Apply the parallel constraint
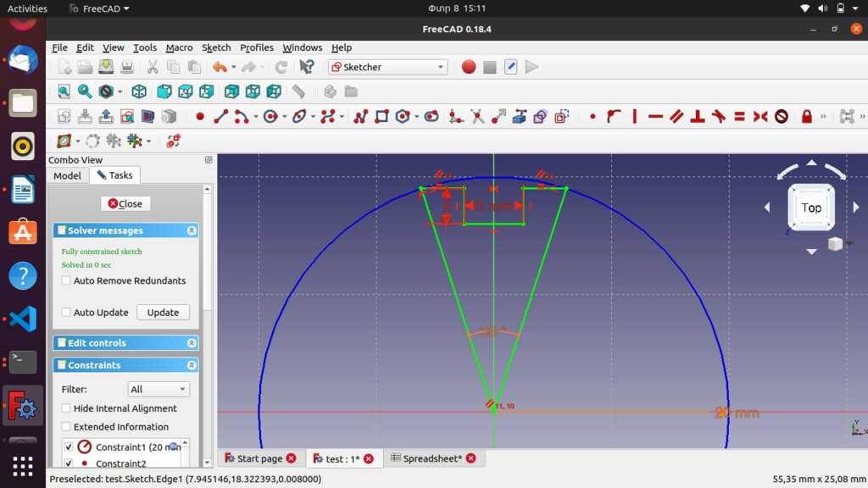This screenshot has width=868, height=488. tap(676, 117)
